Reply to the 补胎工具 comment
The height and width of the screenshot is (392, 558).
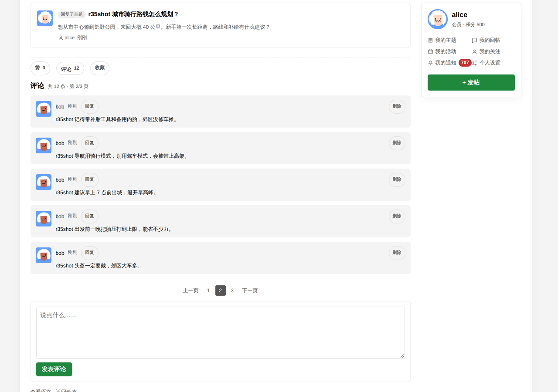pos(90,107)
